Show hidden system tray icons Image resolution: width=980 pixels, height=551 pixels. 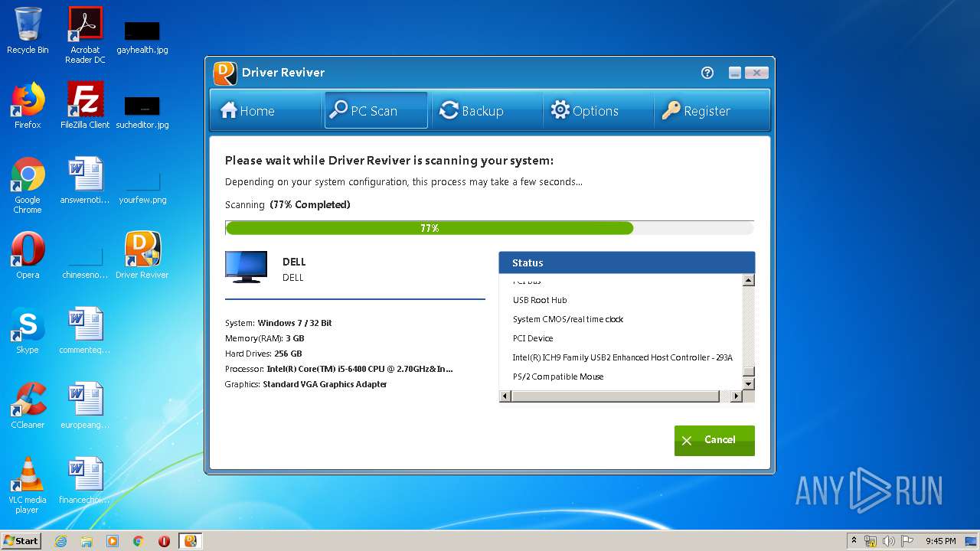854,541
